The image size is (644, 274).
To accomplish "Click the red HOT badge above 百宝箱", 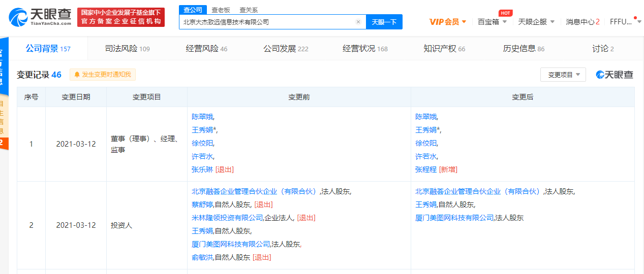I will pyautogui.click(x=505, y=13).
